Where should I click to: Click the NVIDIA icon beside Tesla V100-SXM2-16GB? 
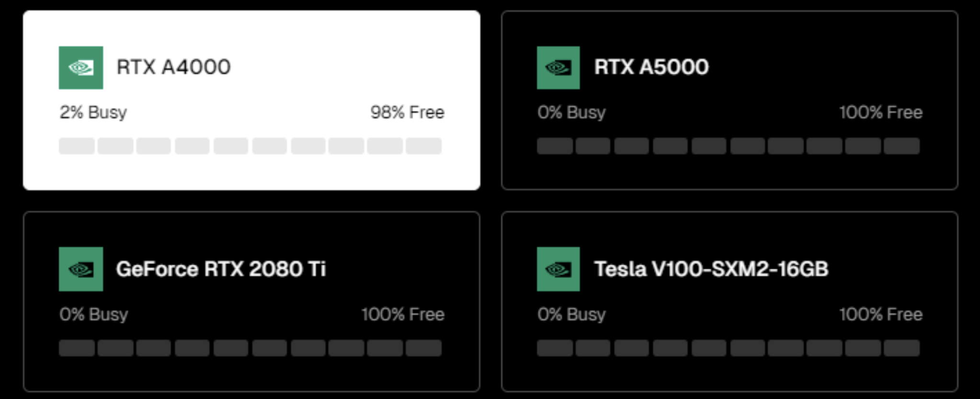(x=558, y=269)
